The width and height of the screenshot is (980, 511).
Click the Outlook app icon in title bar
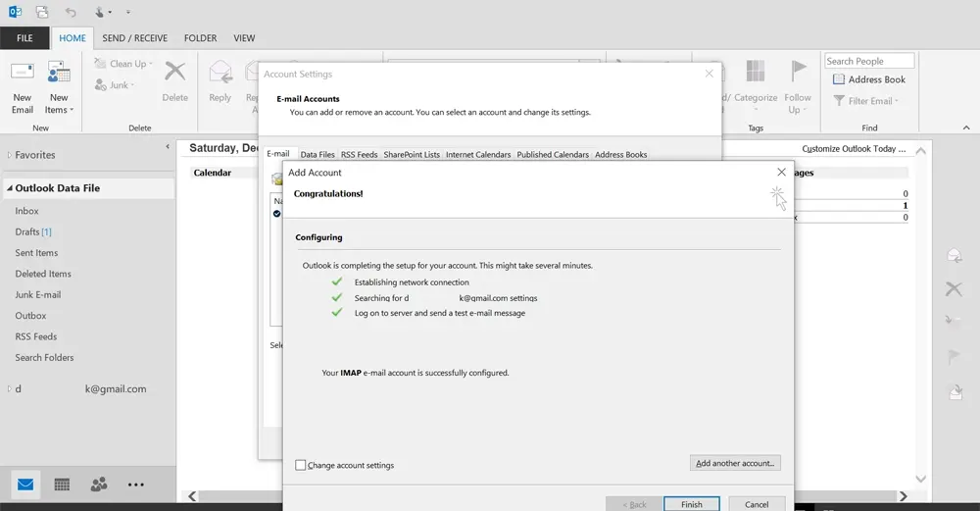pos(15,11)
